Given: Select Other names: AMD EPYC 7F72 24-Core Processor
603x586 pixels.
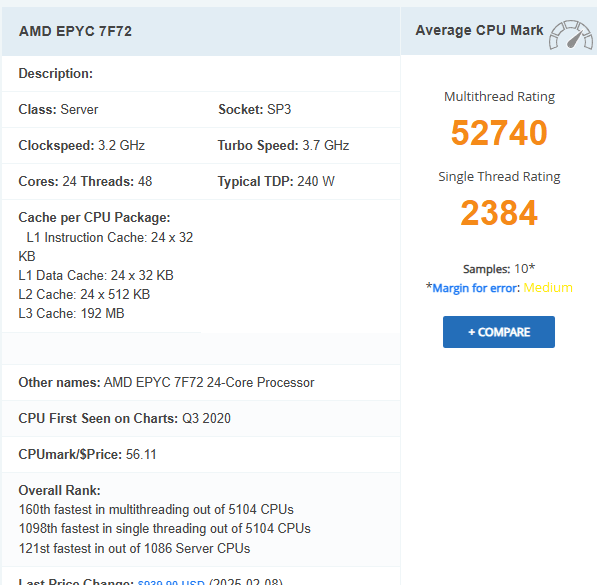Looking at the screenshot, I should coord(166,383).
